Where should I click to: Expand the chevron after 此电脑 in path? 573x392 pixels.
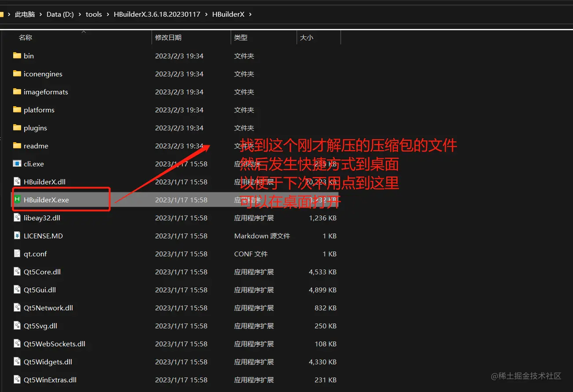click(x=41, y=14)
